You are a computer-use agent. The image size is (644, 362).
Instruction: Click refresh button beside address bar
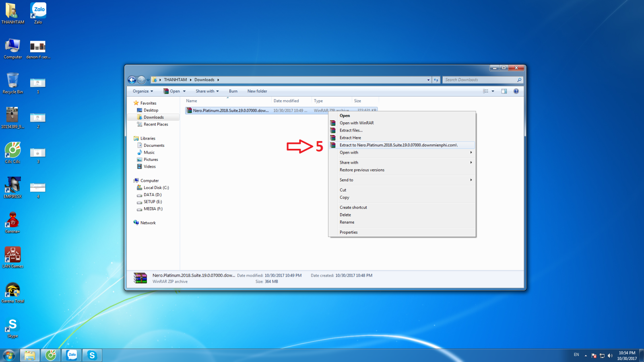pyautogui.click(x=436, y=80)
